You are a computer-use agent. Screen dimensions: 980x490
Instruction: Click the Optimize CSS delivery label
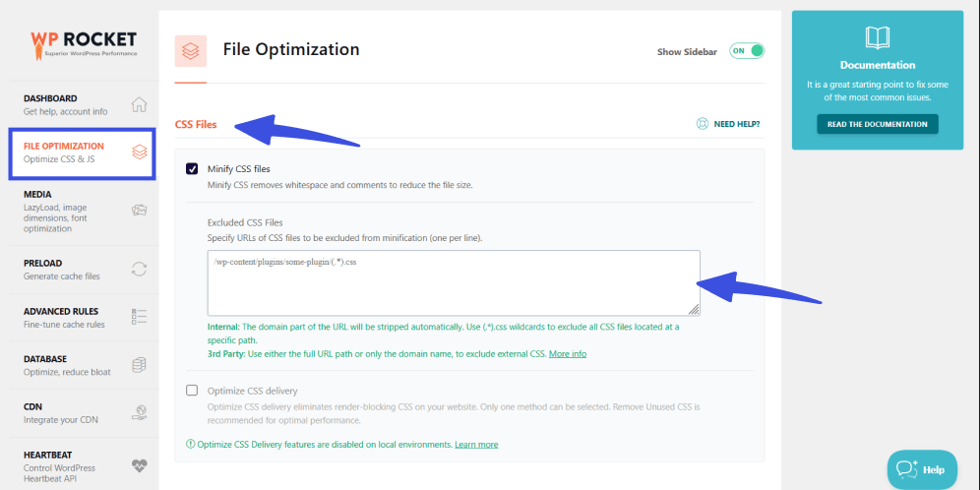pyautogui.click(x=252, y=391)
